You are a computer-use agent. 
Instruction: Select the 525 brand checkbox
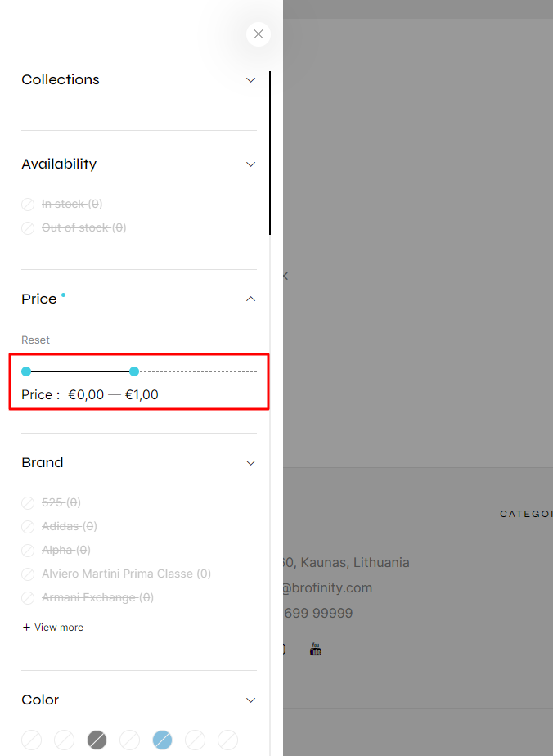coord(28,503)
